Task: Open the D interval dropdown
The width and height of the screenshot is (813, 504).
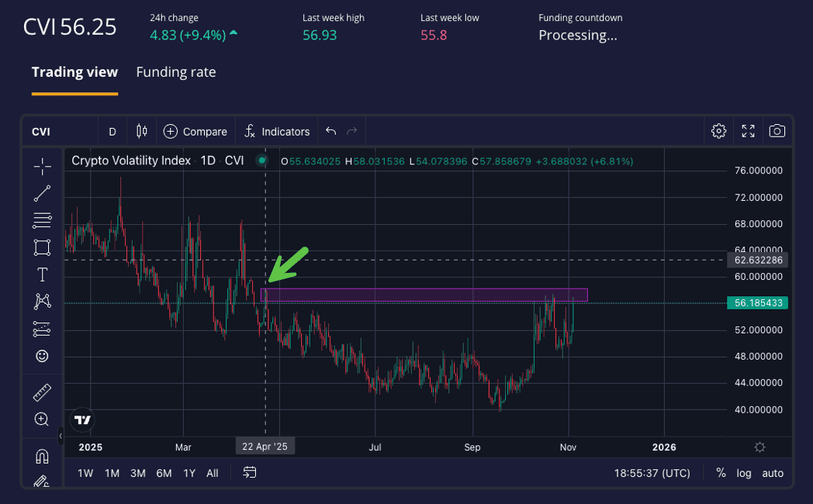Action: coord(112,132)
